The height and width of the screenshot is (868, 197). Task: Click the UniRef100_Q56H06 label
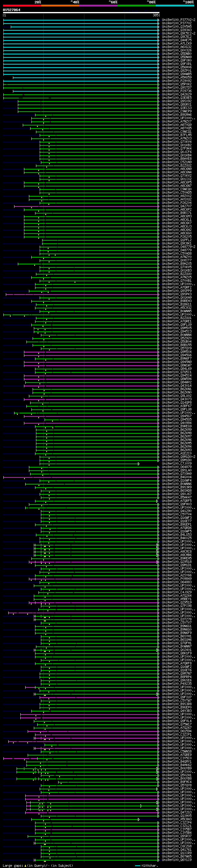pyautogui.click(x=177, y=67)
